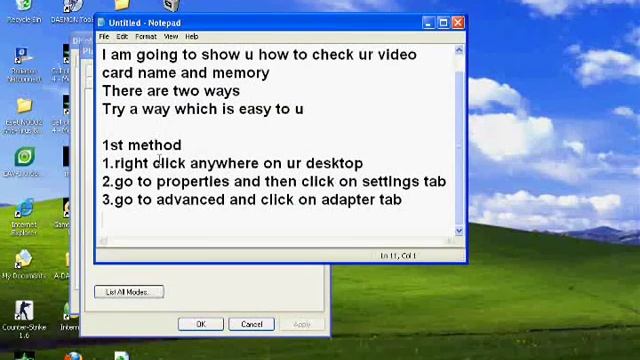This screenshot has height=360, width=640.
Task: Click the 'card name and memory' line
Action: point(186,73)
